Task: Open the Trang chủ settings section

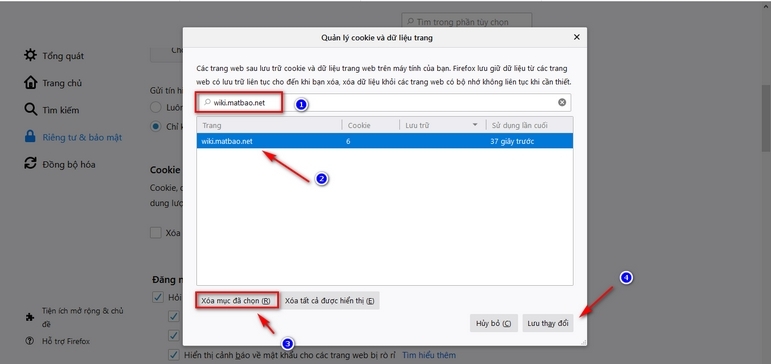Action: pyautogui.click(x=62, y=83)
